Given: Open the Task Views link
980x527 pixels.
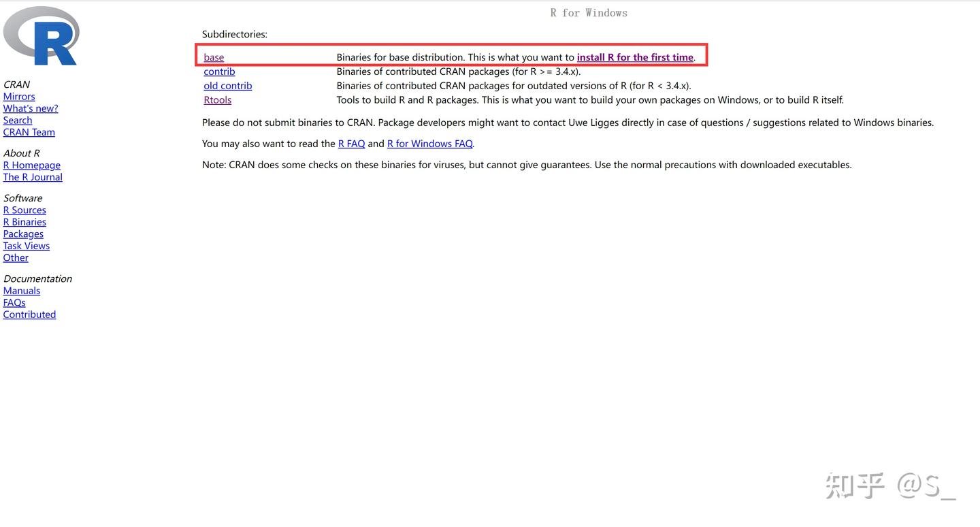Looking at the screenshot, I should [27, 246].
